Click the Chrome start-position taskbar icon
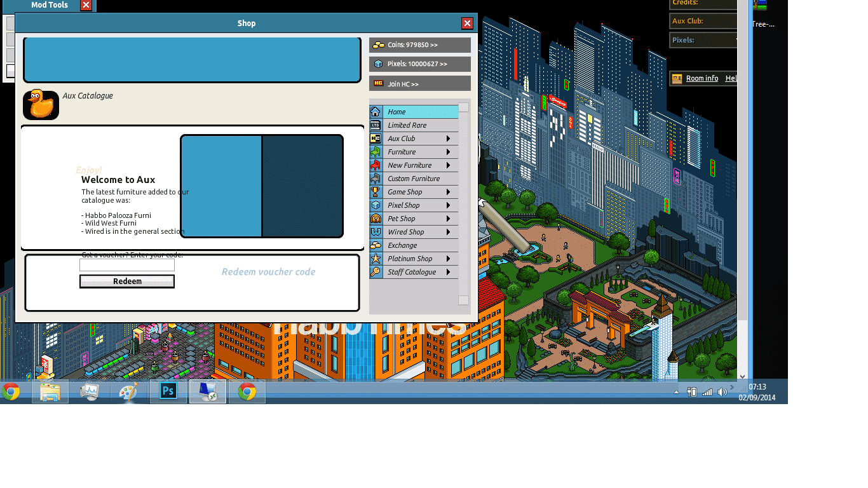This screenshot has height=488, width=868. [x=11, y=391]
